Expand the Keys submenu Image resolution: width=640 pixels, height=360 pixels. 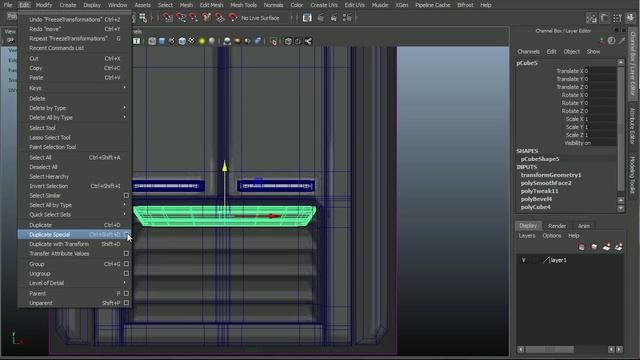[124, 88]
